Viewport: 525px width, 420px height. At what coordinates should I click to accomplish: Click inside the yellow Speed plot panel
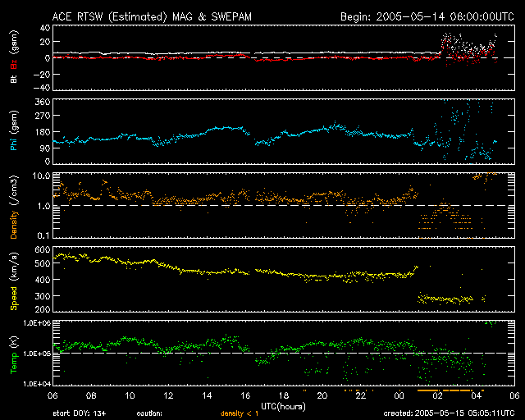click(284, 279)
